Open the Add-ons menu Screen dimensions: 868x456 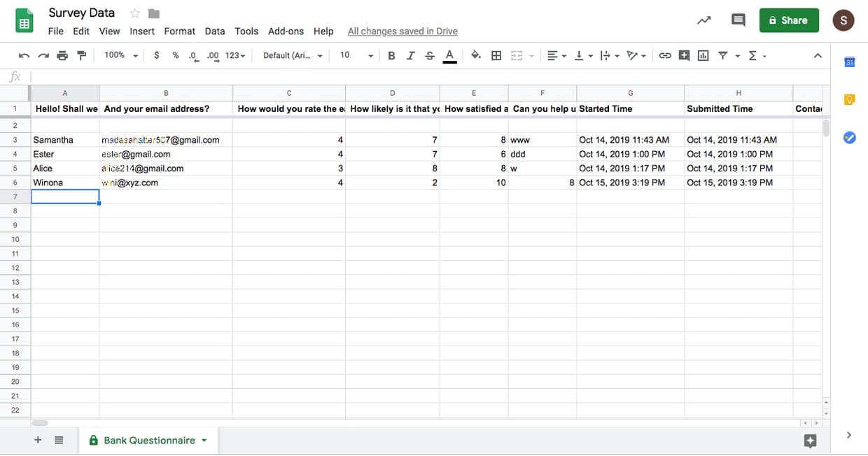tap(286, 31)
